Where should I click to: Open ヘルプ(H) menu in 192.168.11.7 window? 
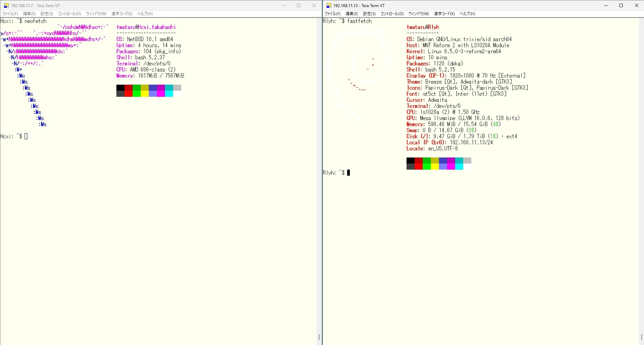point(145,14)
